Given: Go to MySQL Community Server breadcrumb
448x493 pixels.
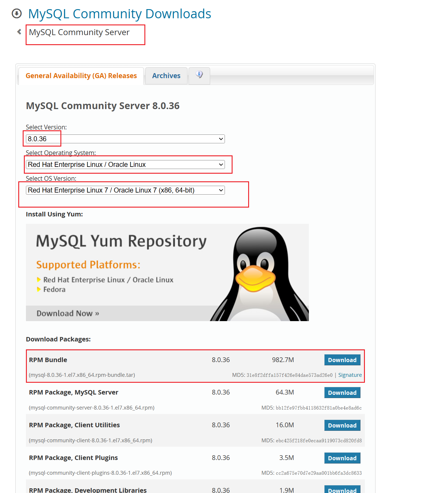Looking at the screenshot, I should 79,32.
